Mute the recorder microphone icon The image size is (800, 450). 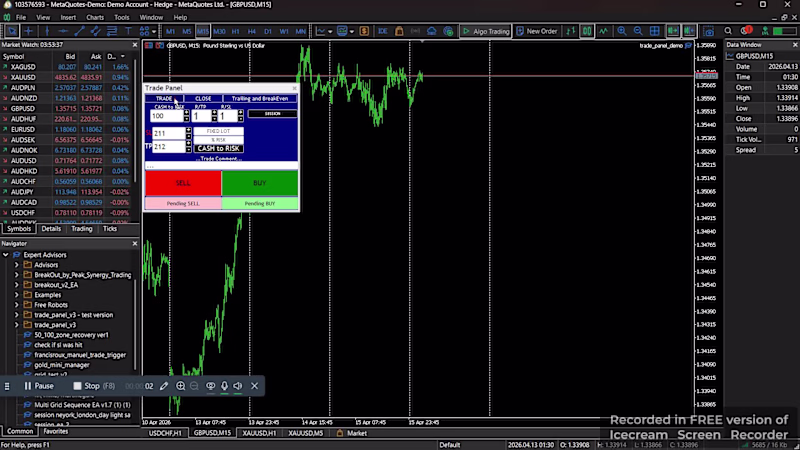coord(224,386)
